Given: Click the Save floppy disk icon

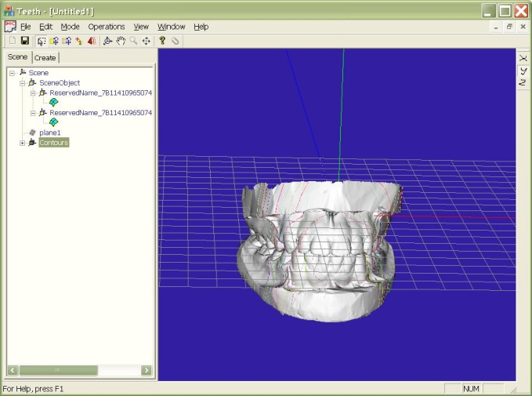Looking at the screenshot, I should 25,41.
